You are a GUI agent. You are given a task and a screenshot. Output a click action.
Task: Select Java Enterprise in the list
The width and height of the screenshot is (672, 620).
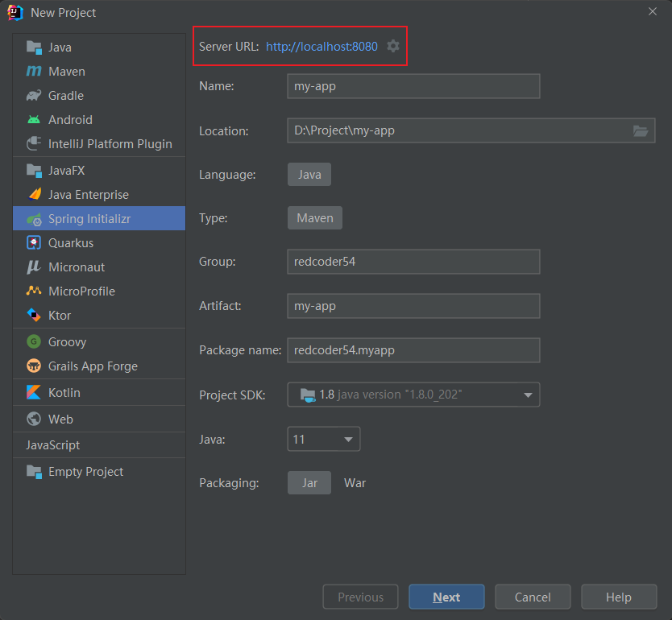click(99, 194)
